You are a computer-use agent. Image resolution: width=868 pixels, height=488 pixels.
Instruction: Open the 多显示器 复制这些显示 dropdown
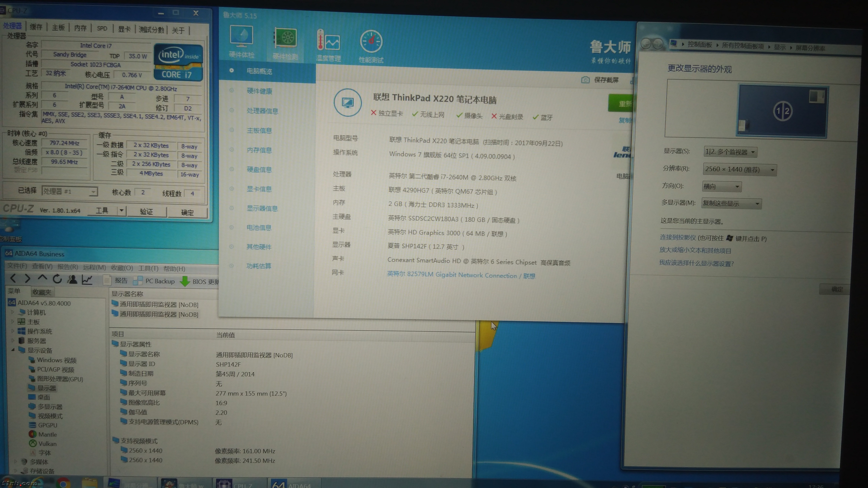click(x=731, y=203)
